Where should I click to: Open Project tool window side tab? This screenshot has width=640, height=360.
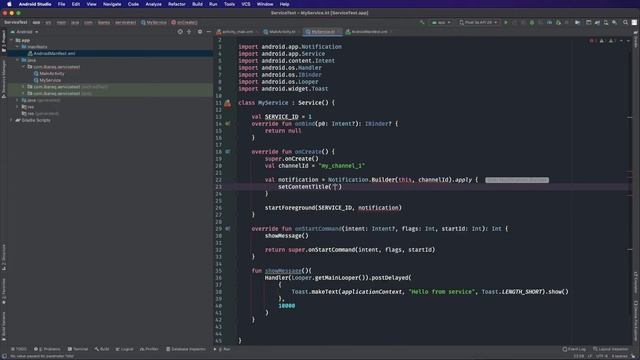[4, 42]
